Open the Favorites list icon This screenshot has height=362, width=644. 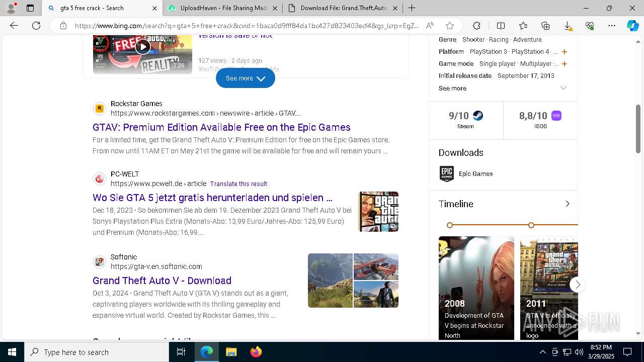click(x=523, y=26)
